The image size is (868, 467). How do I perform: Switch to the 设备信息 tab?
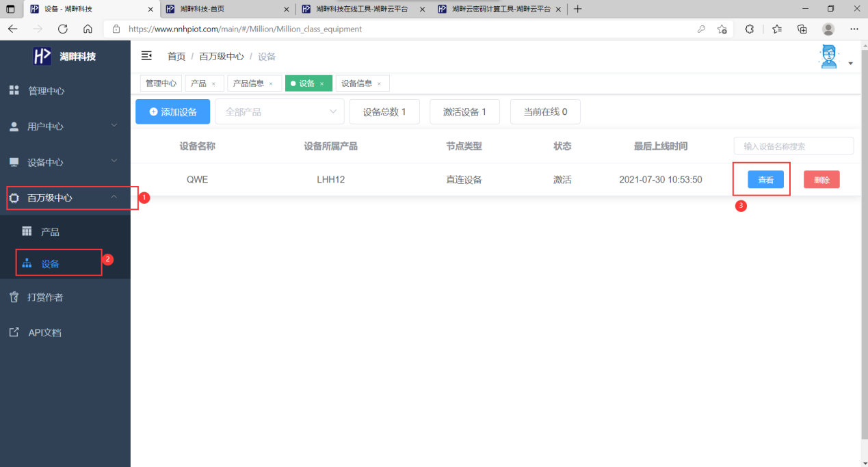358,83
